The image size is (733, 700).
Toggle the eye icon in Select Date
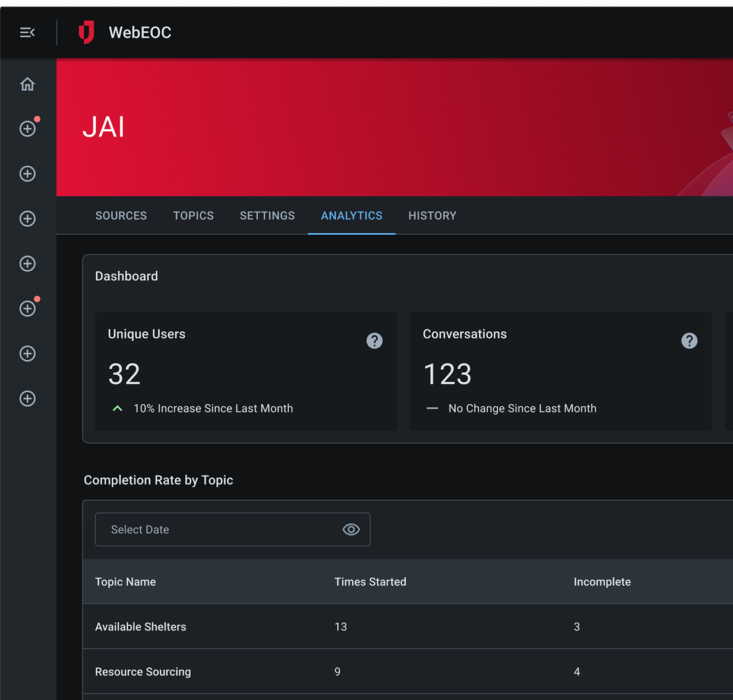tap(351, 530)
